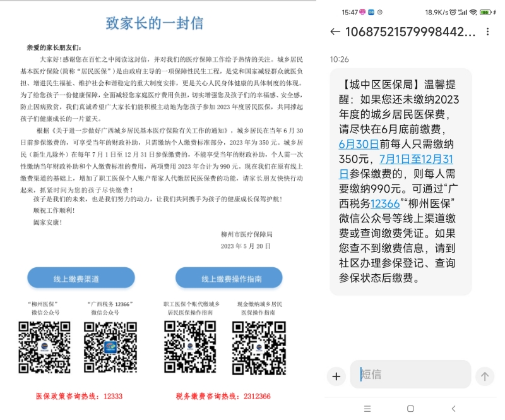
Task: Tap the Wi-Fi status bar icon
Action: [x=473, y=12]
